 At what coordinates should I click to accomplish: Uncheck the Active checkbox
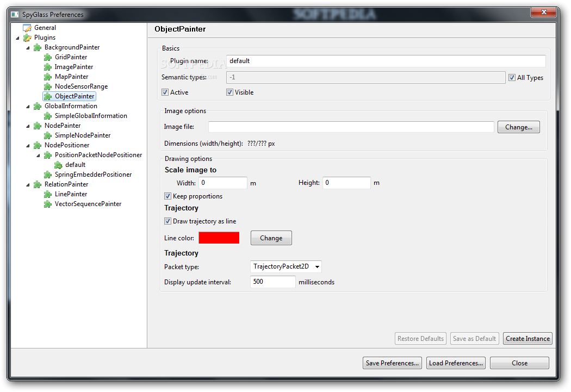click(165, 92)
